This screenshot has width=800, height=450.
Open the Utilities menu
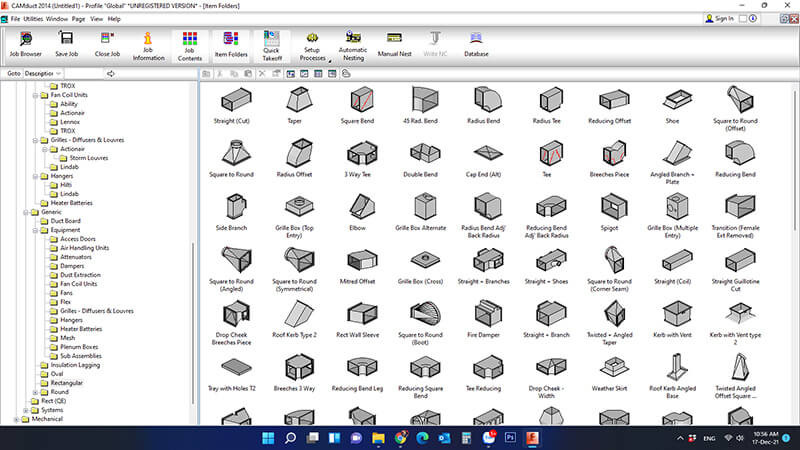click(x=33, y=19)
